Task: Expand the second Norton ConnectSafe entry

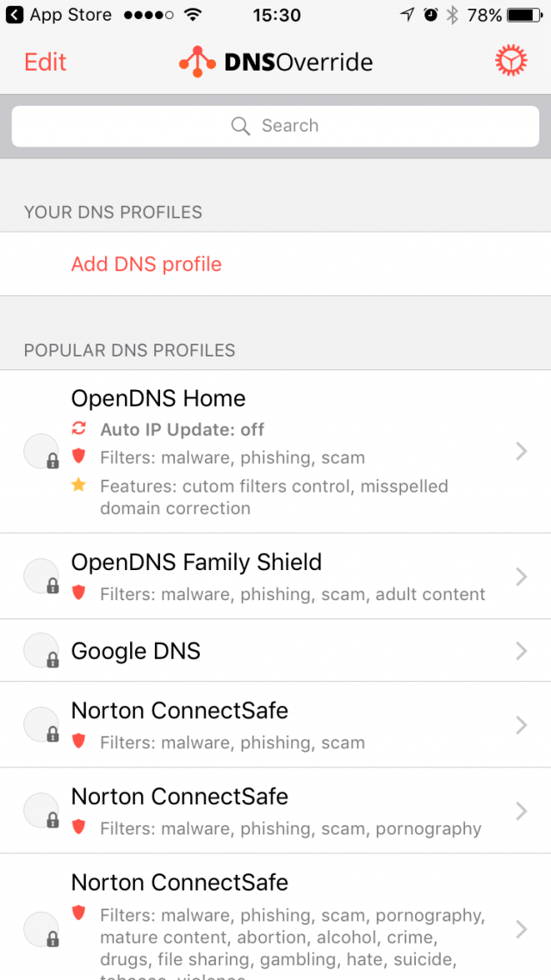Action: click(x=523, y=810)
